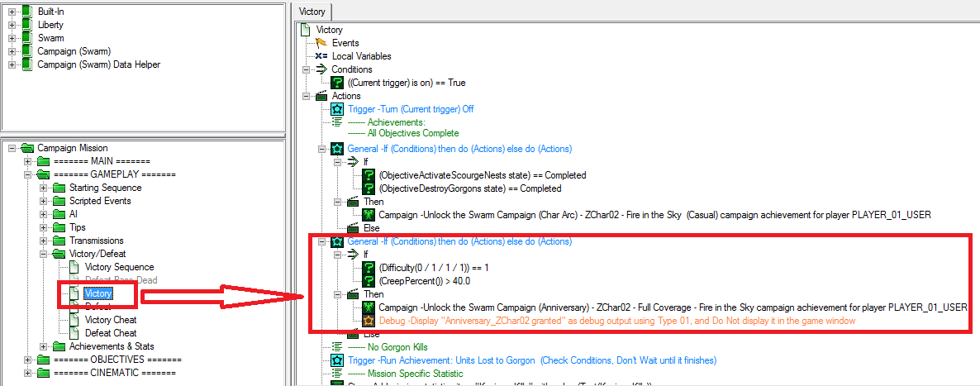Click the Difficulty condition question-mark icon
Image resolution: width=980 pixels, height=386 pixels.
point(369,267)
